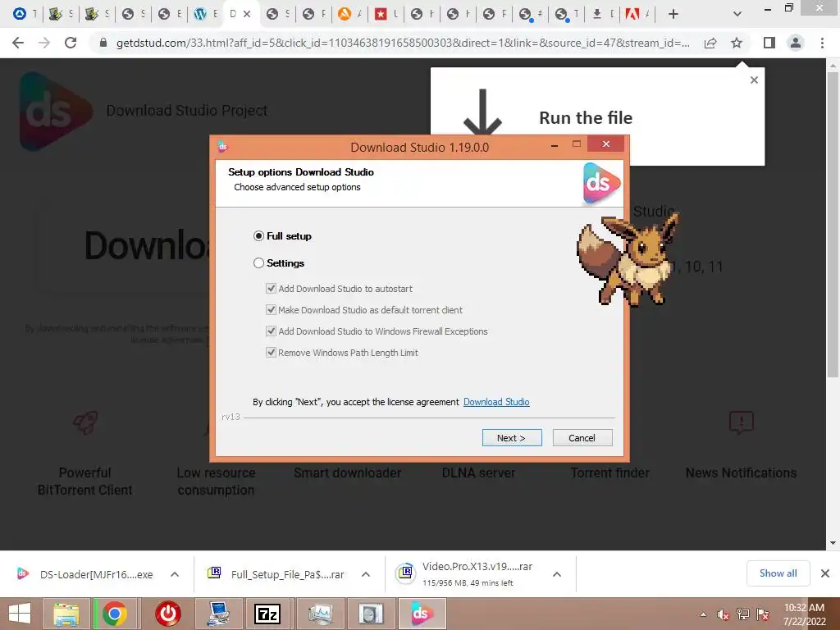840x630 pixels.
Task: Expand options for Video.Pro.X13 rar download
Action: (x=557, y=574)
